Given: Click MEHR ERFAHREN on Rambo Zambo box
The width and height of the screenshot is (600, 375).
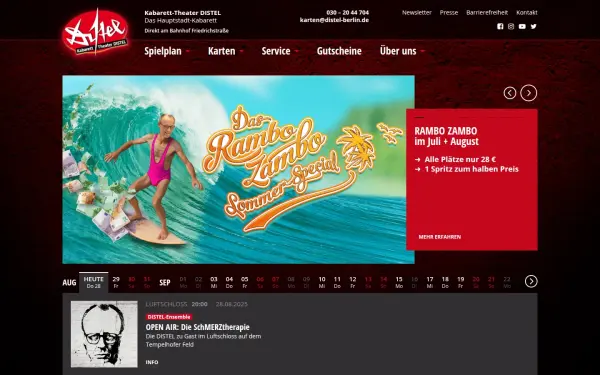Looking at the screenshot, I should coord(440,237).
